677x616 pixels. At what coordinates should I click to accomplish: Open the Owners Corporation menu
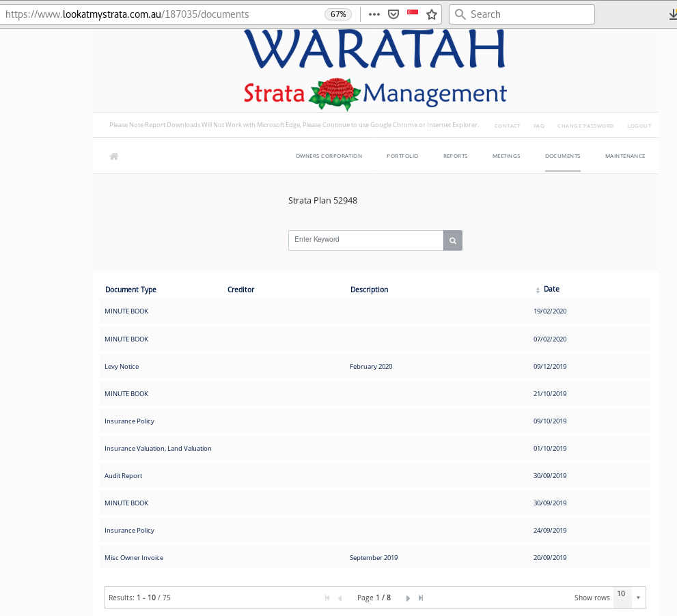pos(329,156)
